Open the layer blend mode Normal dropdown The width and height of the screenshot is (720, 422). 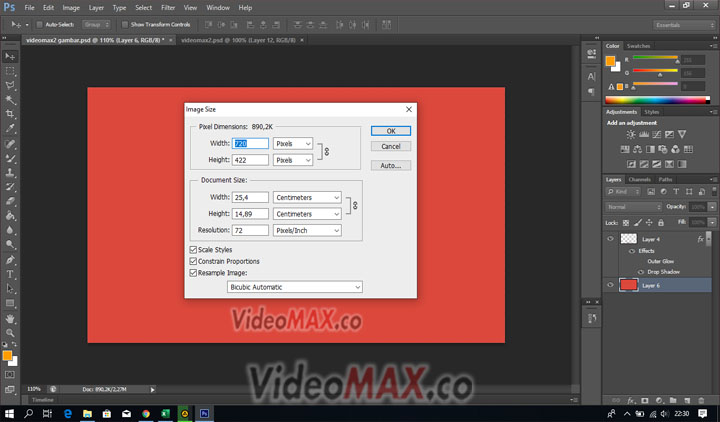[633, 207]
